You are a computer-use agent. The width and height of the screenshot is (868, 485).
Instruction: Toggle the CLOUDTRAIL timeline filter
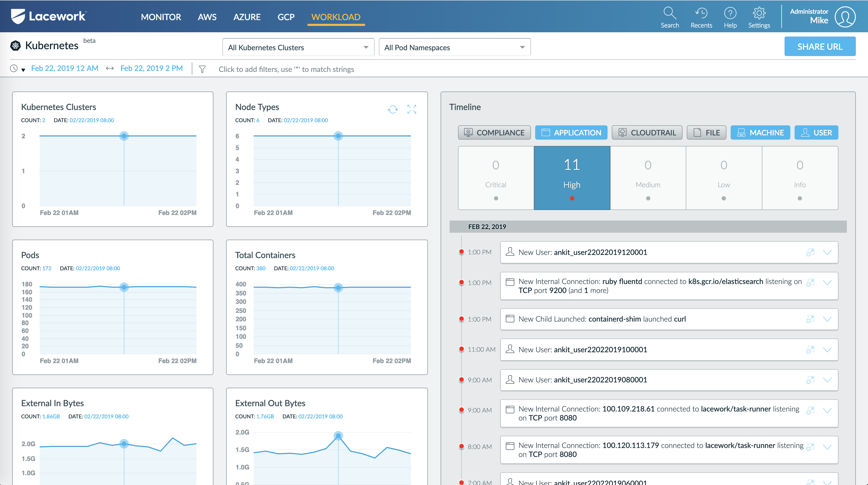647,132
